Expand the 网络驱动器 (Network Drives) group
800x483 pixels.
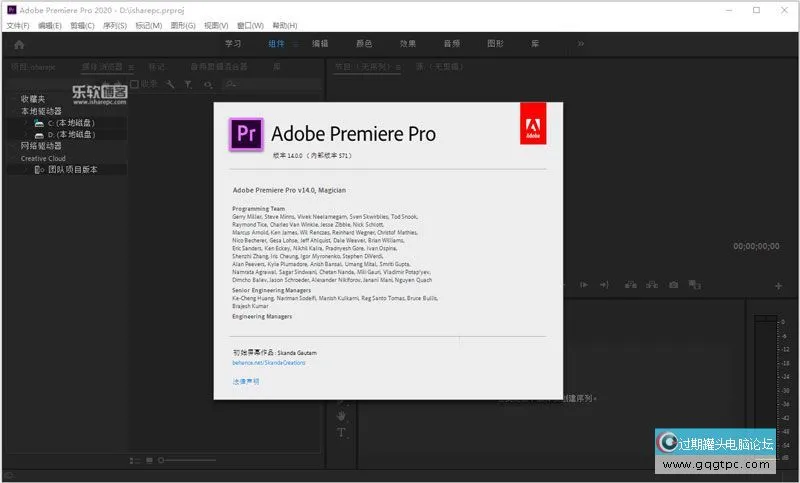click(14, 146)
